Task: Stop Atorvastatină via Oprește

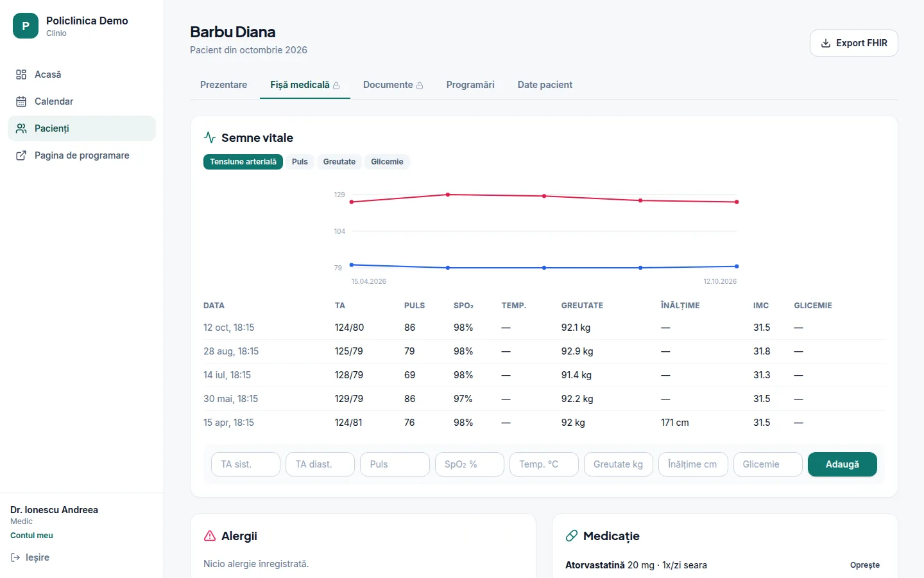Action: (x=865, y=565)
